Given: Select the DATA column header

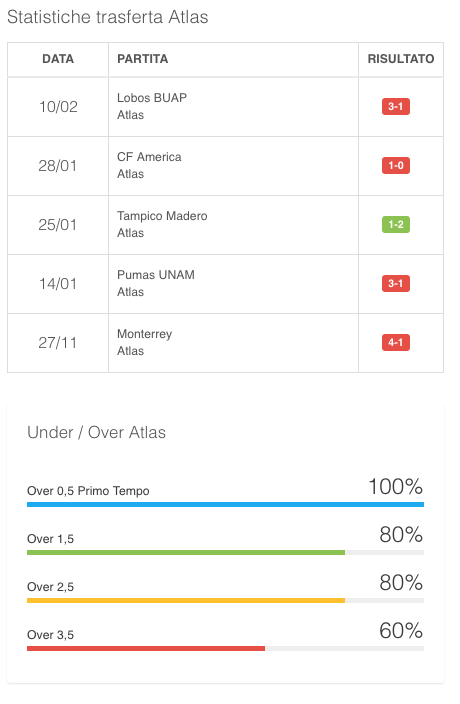Looking at the screenshot, I should coord(58,59).
